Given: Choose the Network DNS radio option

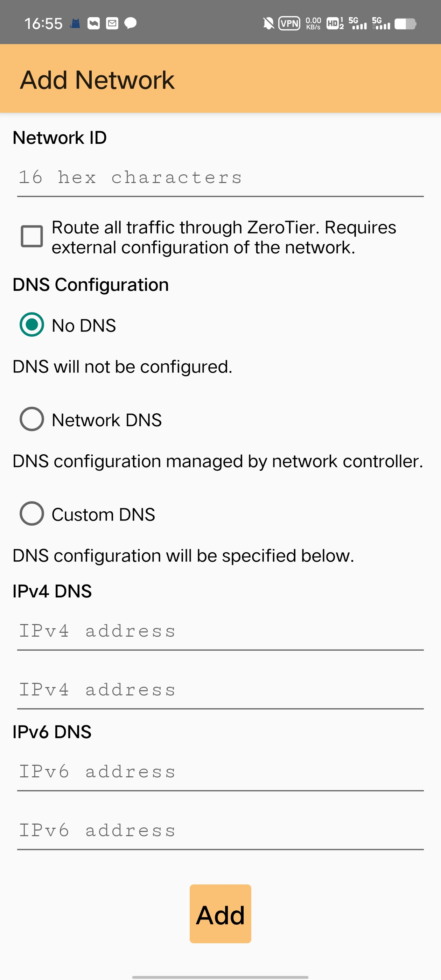Looking at the screenshot, I should point(31,419).
